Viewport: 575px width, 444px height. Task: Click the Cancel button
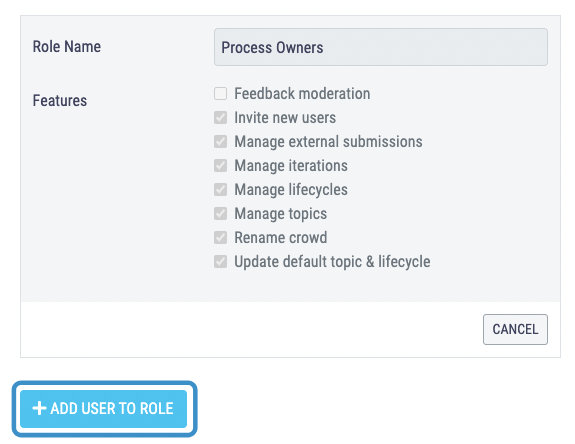coord(515,329)
